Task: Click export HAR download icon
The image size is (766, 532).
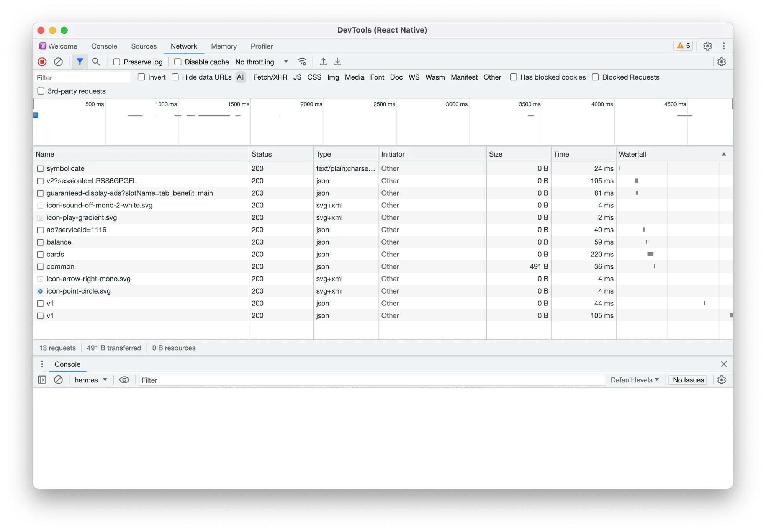Action: 337,62
